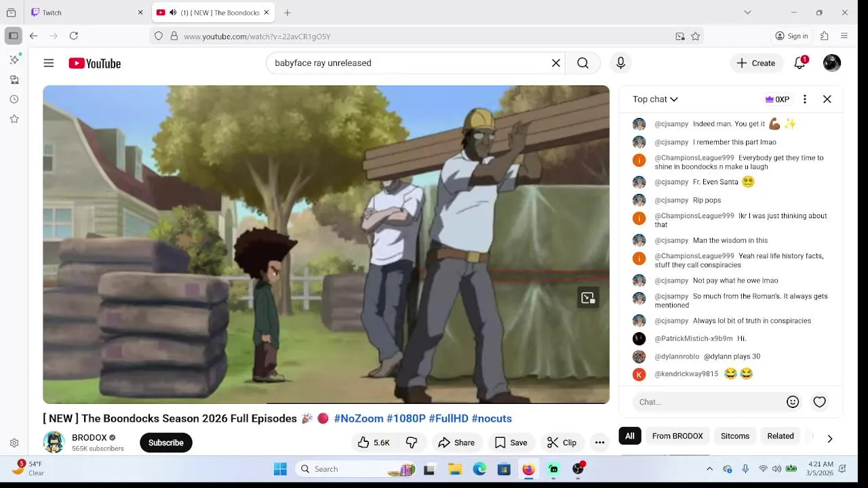The image size is (868, 488).
Task: Send a heart reaction in chat
Action: 820,402
